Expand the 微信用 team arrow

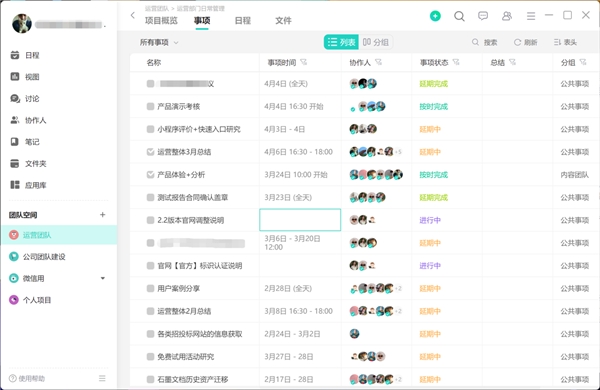click(103, 278)
